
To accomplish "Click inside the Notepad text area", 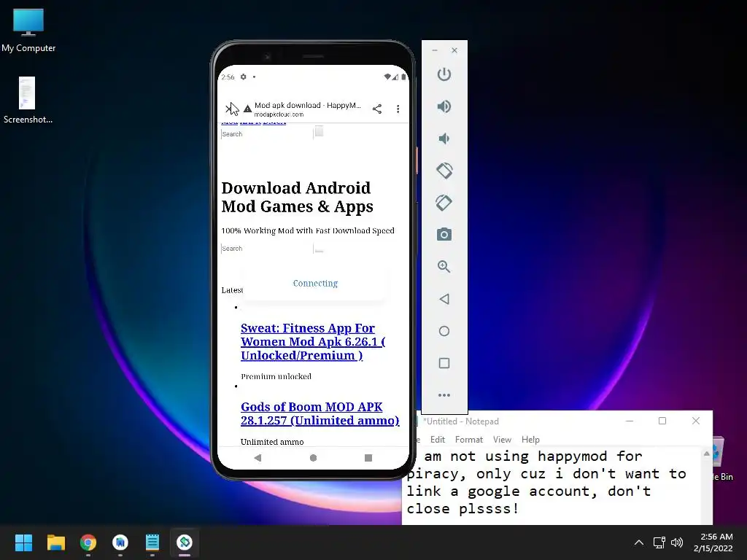I will 553,486.
